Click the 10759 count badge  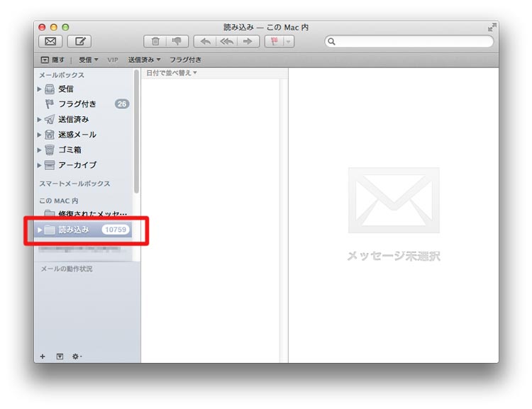coord(116,230)
